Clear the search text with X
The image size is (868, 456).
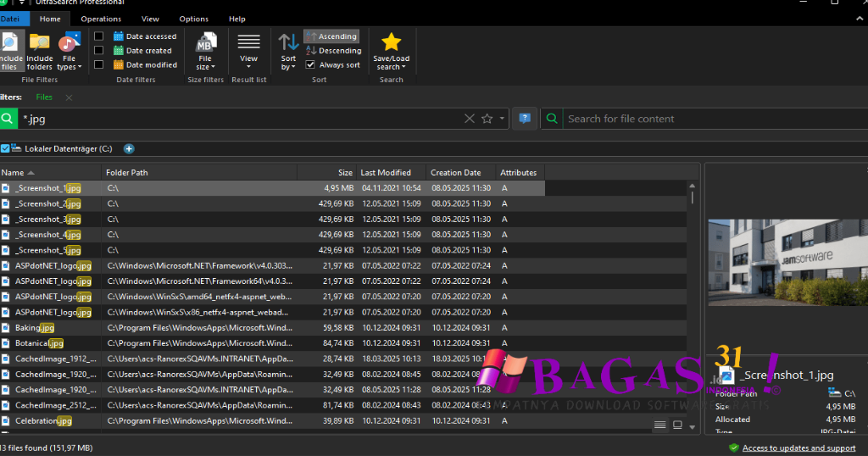click(x=470, y=119)
